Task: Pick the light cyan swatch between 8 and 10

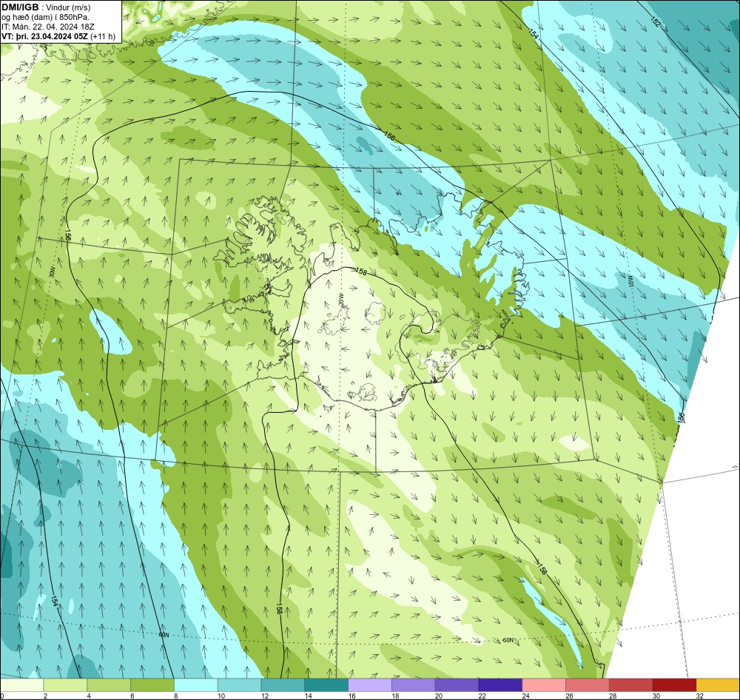Action: coord(196,684)
